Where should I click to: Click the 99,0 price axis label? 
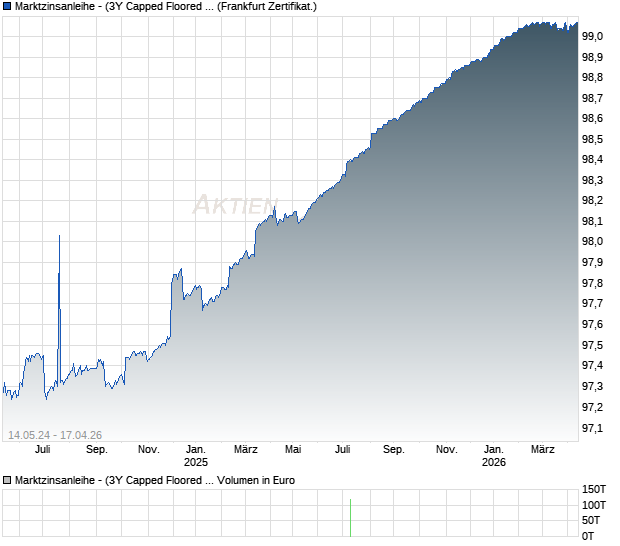coord(593,36)
